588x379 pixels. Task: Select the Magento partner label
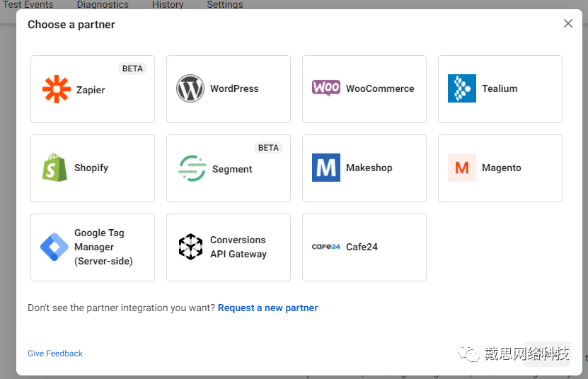[x=502, y=168]
